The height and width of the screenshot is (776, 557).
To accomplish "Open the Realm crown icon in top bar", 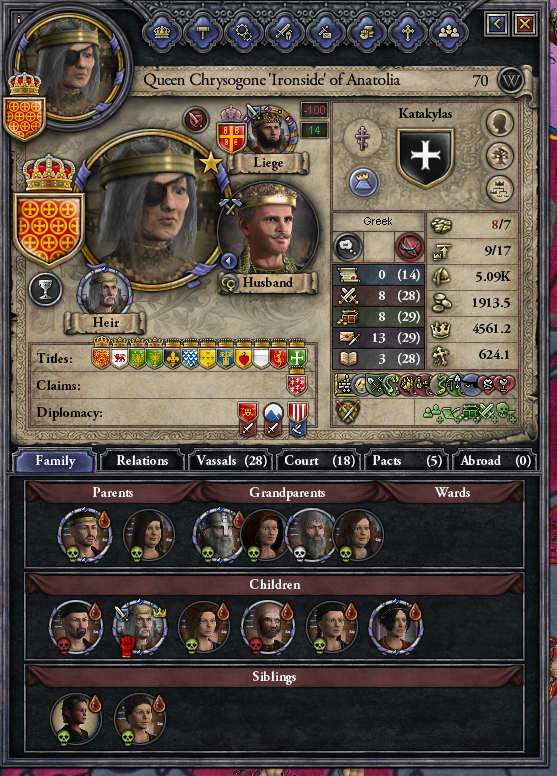I will click(162, 33).
